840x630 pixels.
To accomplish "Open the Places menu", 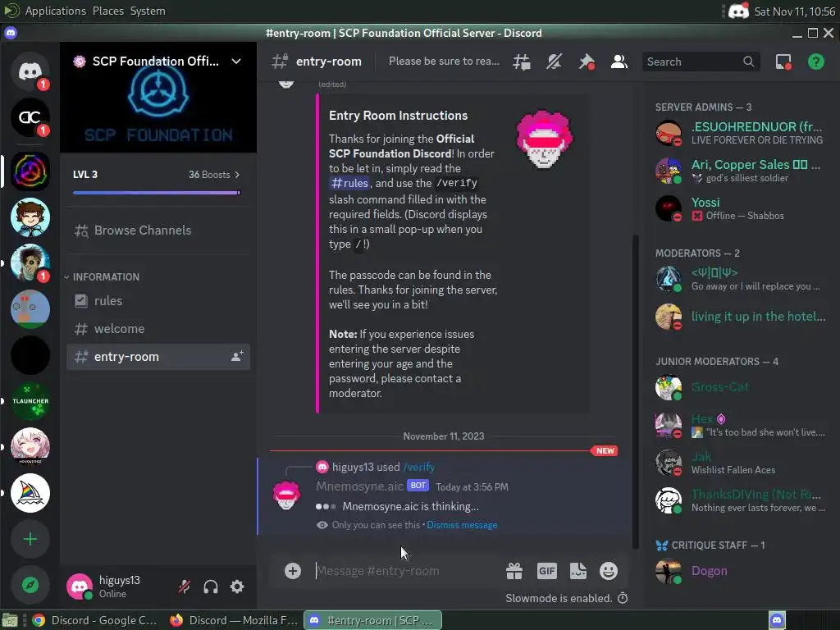I will tap(108, 11).
